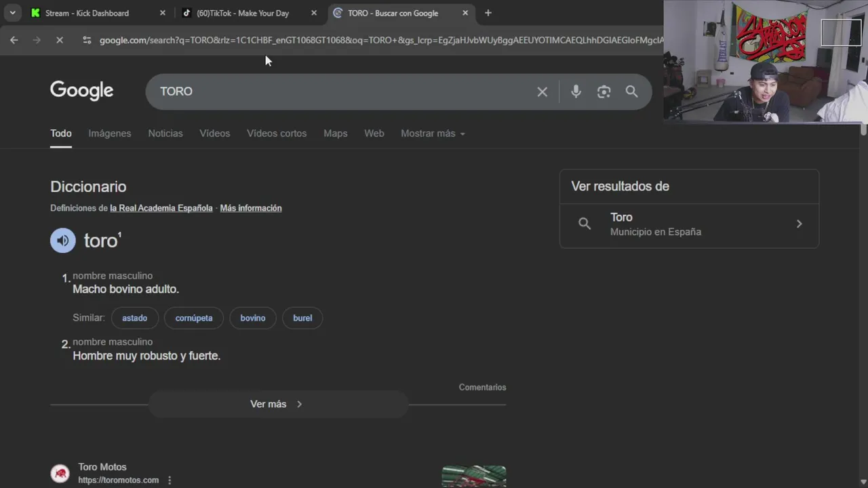Expand Mostrar más dropdown
868x488 pixels.
pyautogui.click(x=433, y=134)
